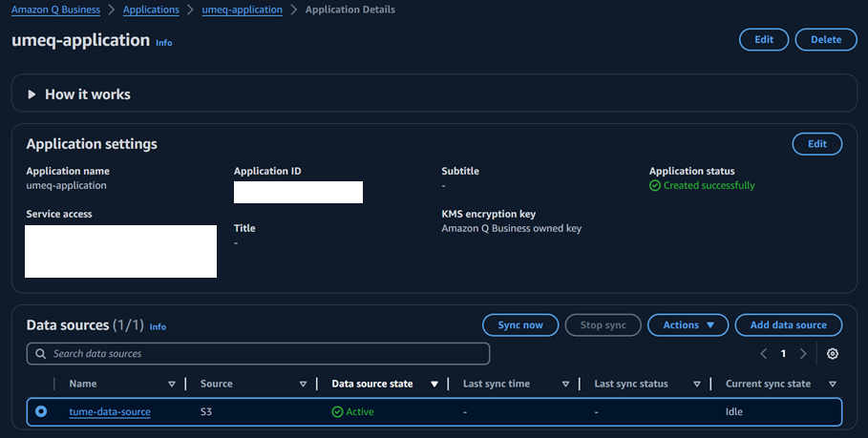The height and width of the screenshot is (438, 868).
Task: Sort by Source column arrow
Action: 303,384
